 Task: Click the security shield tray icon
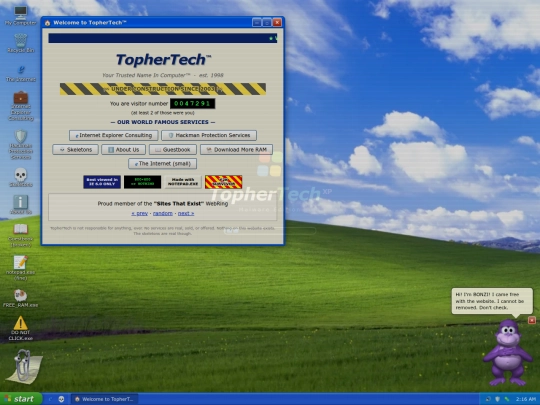click(497, 399)
